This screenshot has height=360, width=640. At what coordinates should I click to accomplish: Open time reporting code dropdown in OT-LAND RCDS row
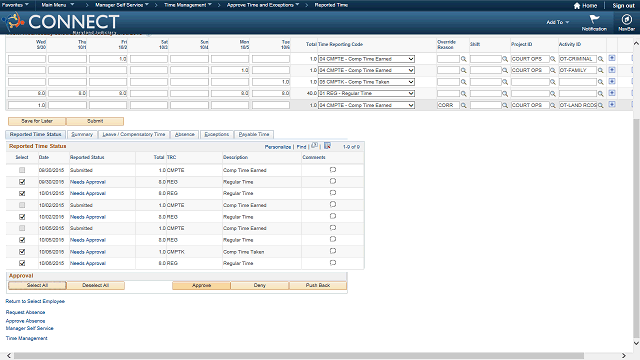click(x=366, y=105)
